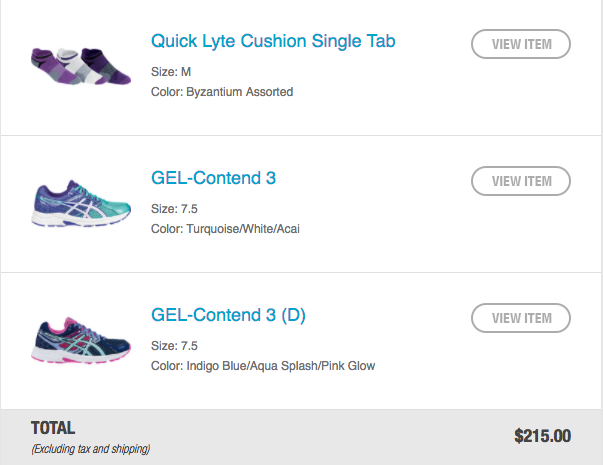Open the Quick Lyte Cushion Single Tab link
The width and height of the screenshot is (603, 465).
coord(273,41)
